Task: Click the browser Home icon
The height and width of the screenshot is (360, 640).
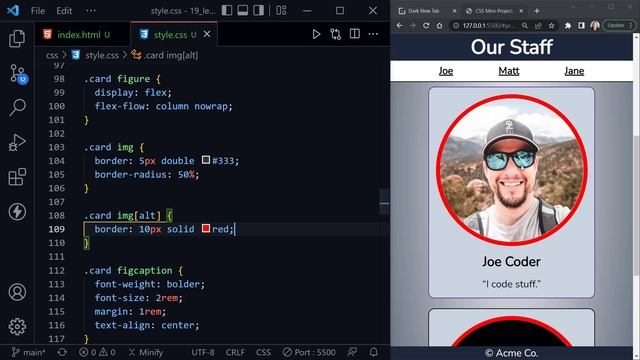Action: pos(440,25)
